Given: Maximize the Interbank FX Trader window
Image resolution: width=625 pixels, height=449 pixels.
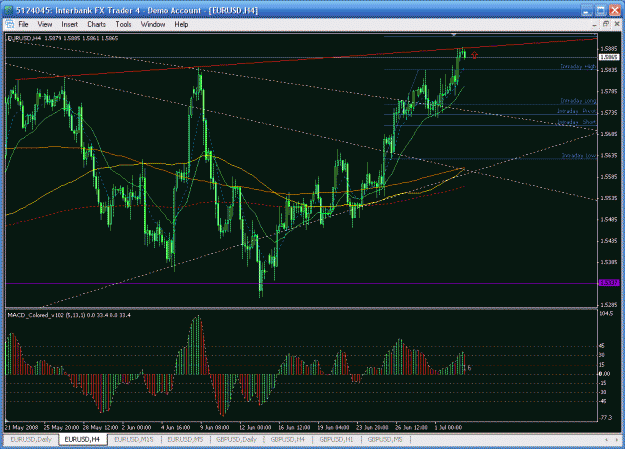Looking at the screenshot, I should pyautogui.click(x=600, y=11).
